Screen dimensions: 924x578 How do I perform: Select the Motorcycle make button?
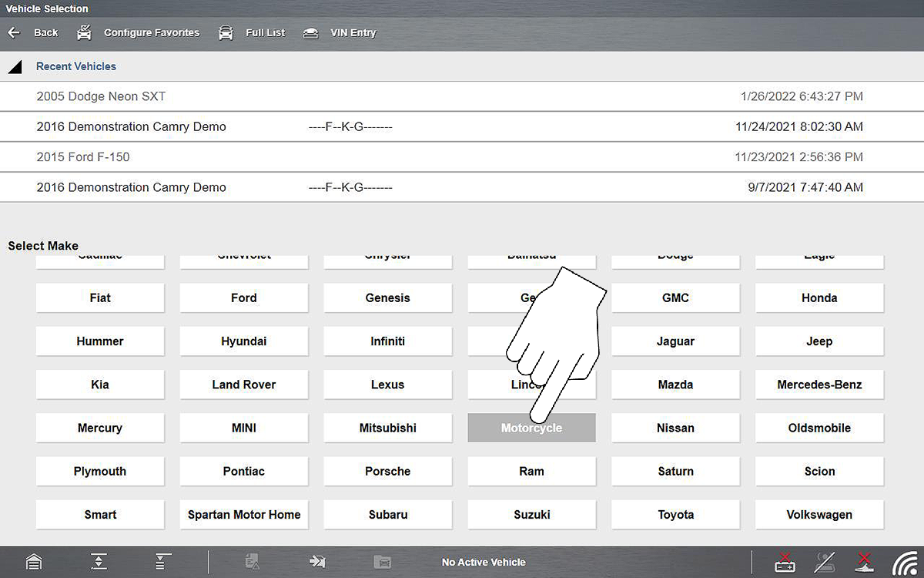[531, 428]
